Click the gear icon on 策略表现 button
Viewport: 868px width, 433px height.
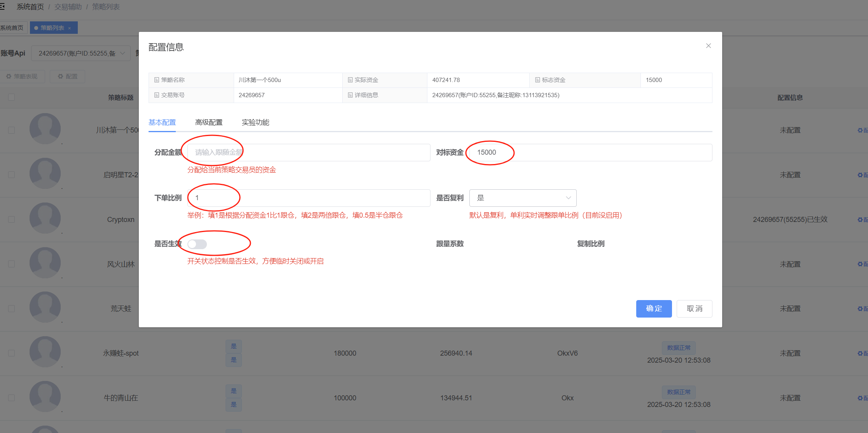9,77
